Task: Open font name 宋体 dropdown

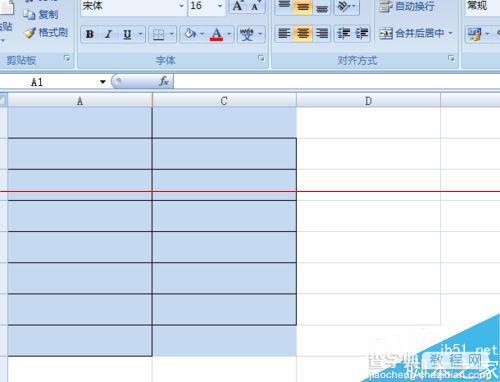Action: tap(182, 6)
